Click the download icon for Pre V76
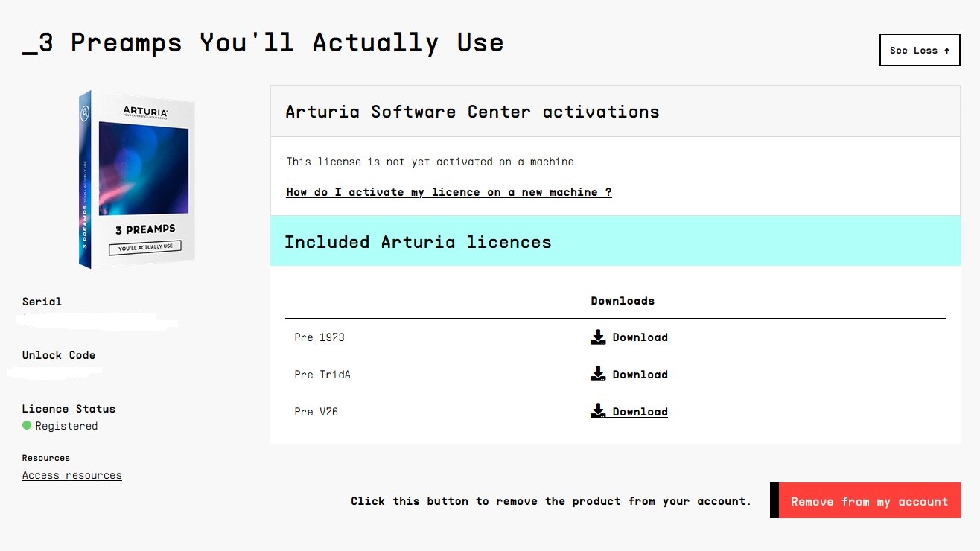Screen dimensions: 980x551 [x=598, y=412]
